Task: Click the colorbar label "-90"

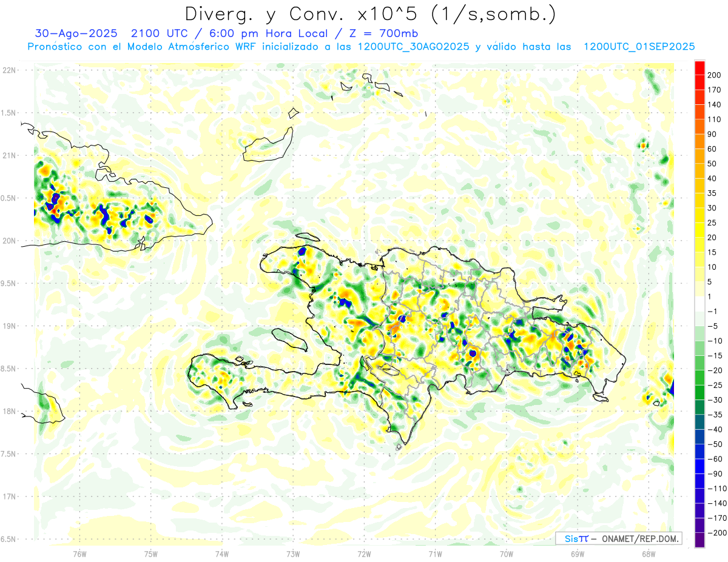Action: click(715, 473)
